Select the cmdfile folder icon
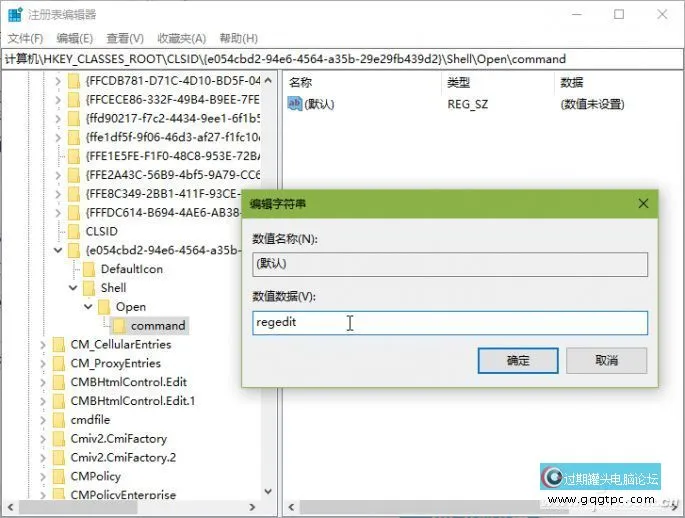The height and width of the screenshot is (518, 685). pos(59,420)
